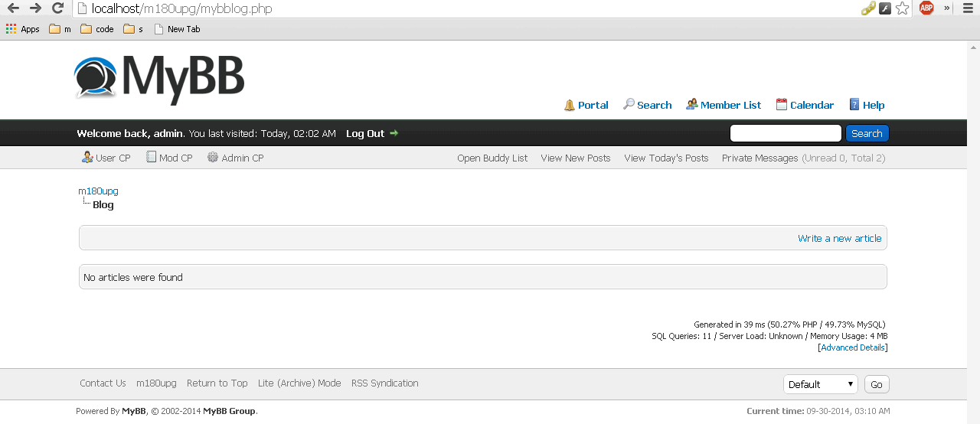Viewport: 980px width, 424px height.
Task: Click the search text input field
Action: [786, 133]
